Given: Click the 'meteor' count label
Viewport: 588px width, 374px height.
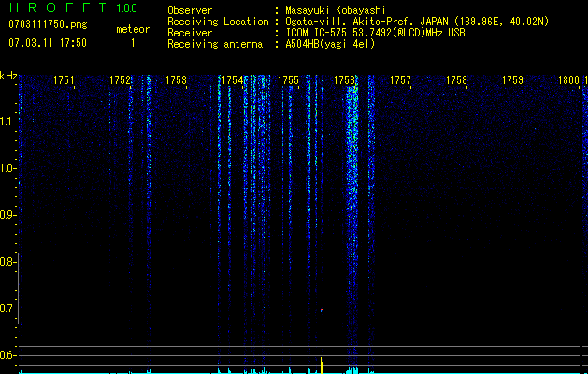Looking at the screenshot, I should point(133,29).
